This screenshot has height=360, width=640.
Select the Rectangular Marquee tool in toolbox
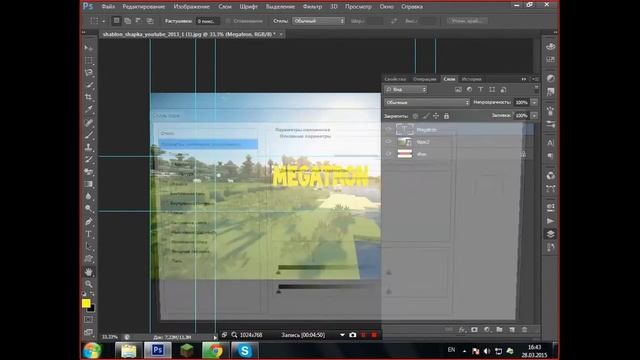[x=89, y=60]
